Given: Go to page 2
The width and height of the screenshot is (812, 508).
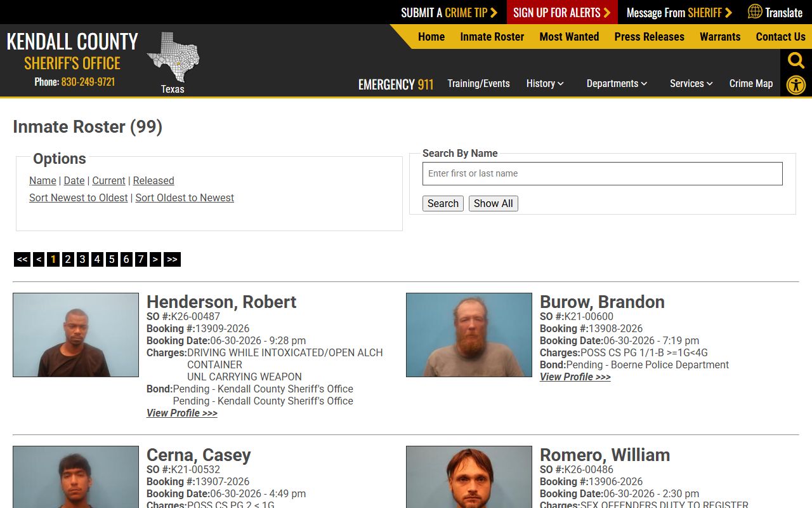Looking at the screenshot, I should [x=68, y=259].
